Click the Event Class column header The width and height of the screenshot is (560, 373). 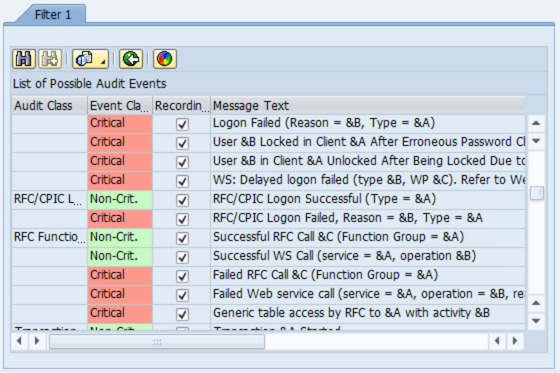[x=120, y=105]
